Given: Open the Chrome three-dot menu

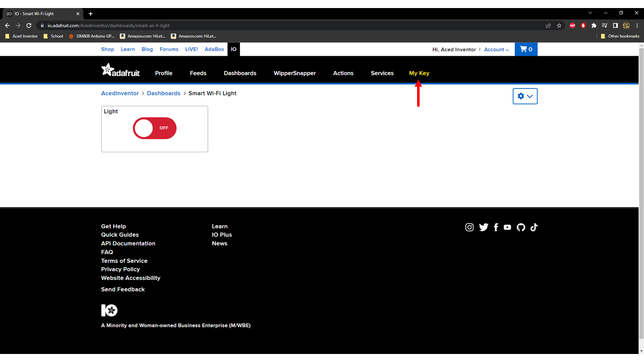Looking at the screenshot, I should (x=637, y=26).
